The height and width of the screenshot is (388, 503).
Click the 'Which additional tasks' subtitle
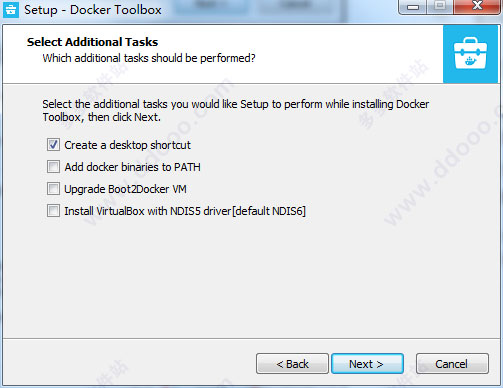click(x=149, y=58)
